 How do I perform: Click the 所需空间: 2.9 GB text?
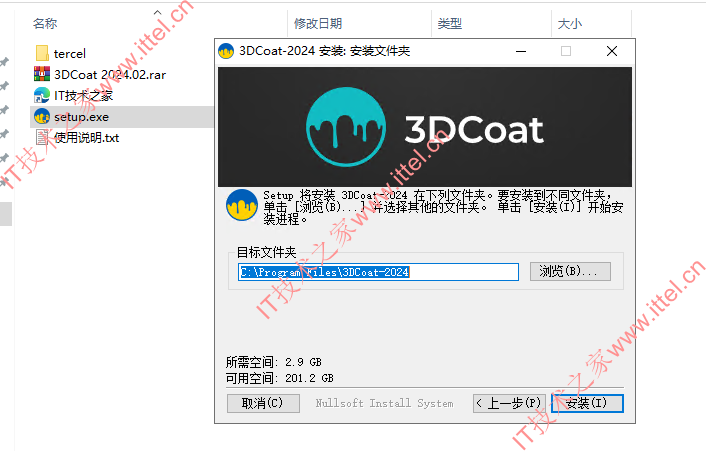[x=274, y=362]
